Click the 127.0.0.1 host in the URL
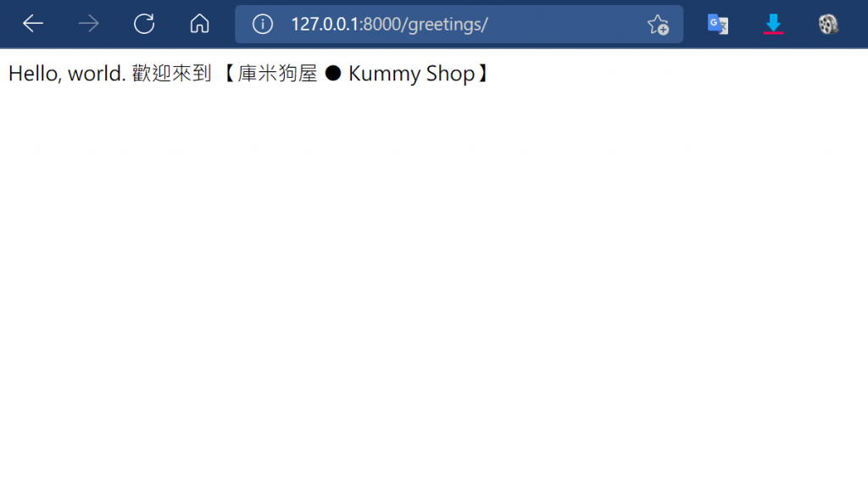 click(x=325, y=25)
